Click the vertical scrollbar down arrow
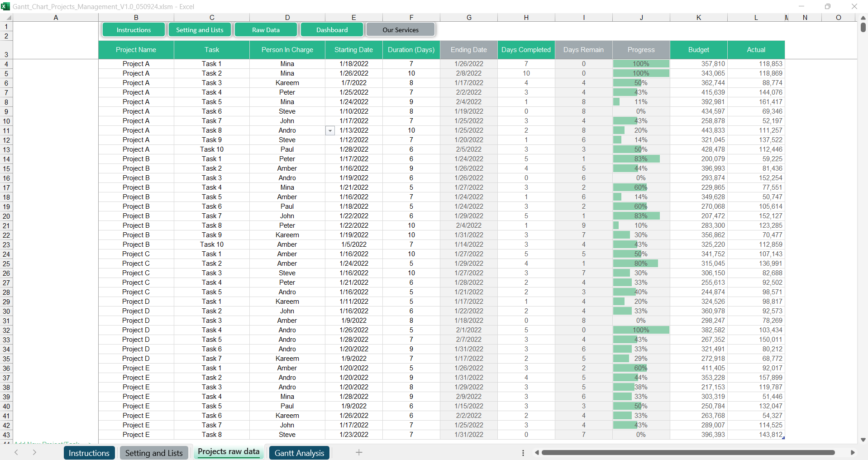Screen dimensions: 868x460 tap(863, 440)
